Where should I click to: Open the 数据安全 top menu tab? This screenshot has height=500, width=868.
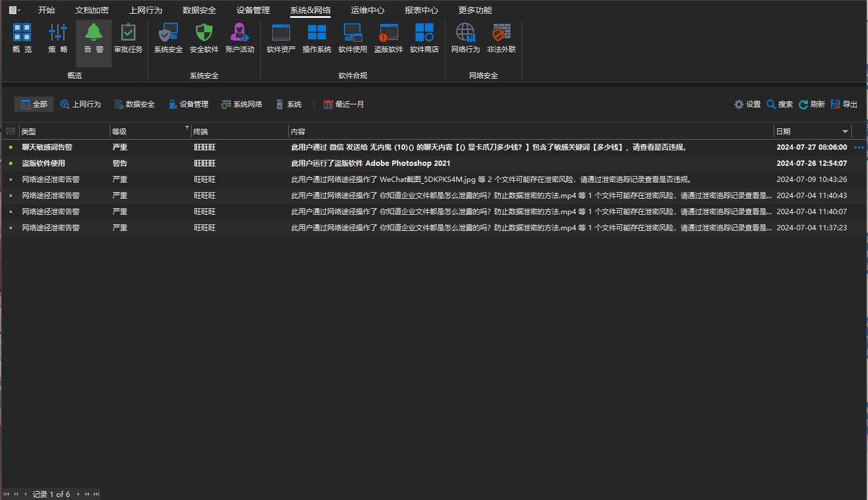click(x=199, y=10)
